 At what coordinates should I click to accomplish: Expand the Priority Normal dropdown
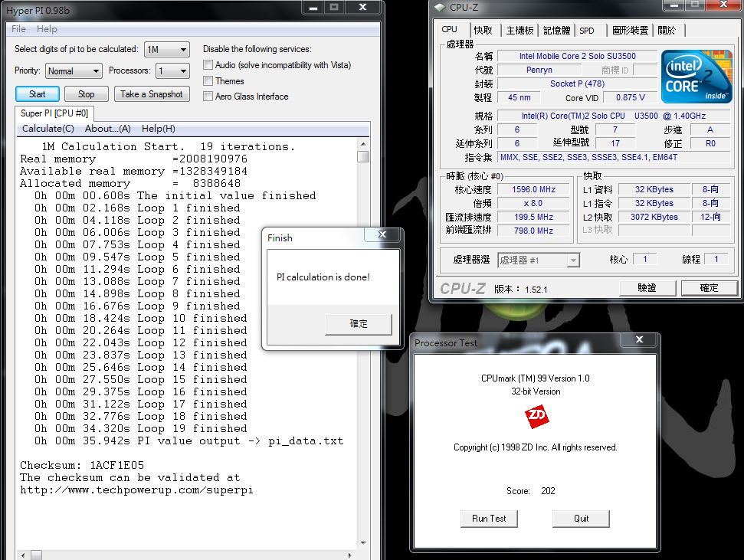coord(74,71)
